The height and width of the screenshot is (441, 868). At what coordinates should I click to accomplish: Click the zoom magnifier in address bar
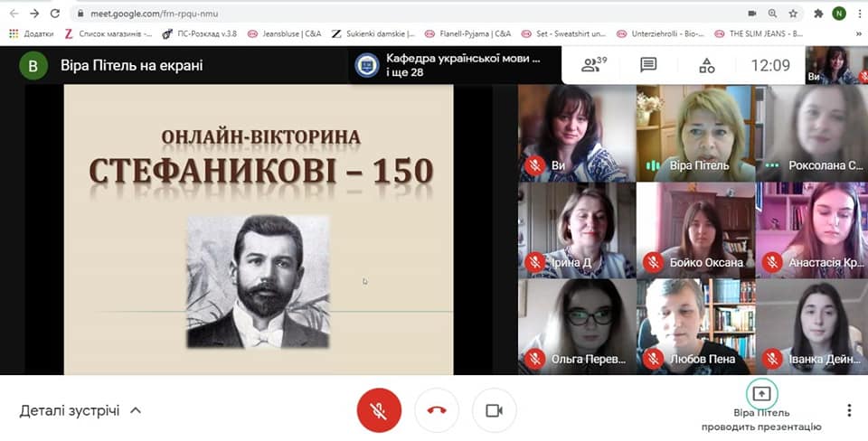(x=773, y=14)
